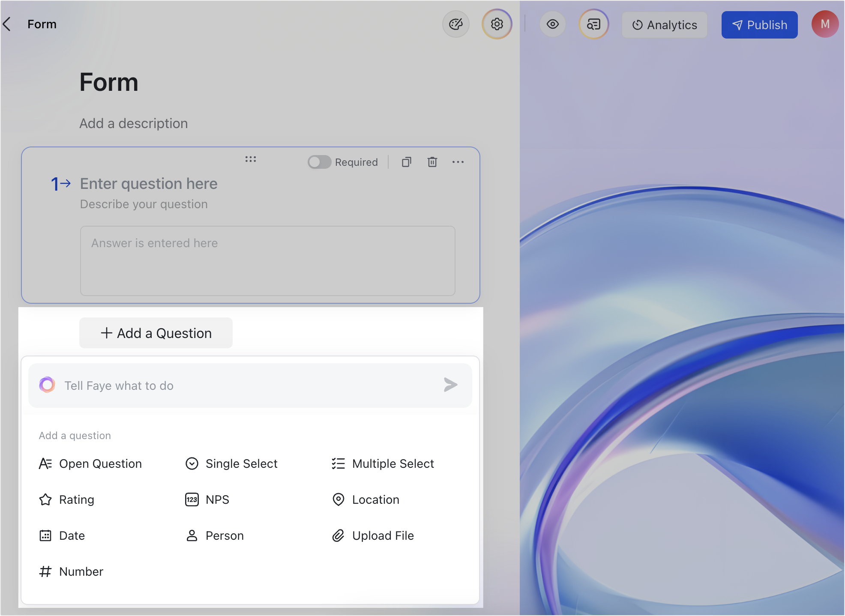
Task: Go back using left chevron
Action: 7,24
